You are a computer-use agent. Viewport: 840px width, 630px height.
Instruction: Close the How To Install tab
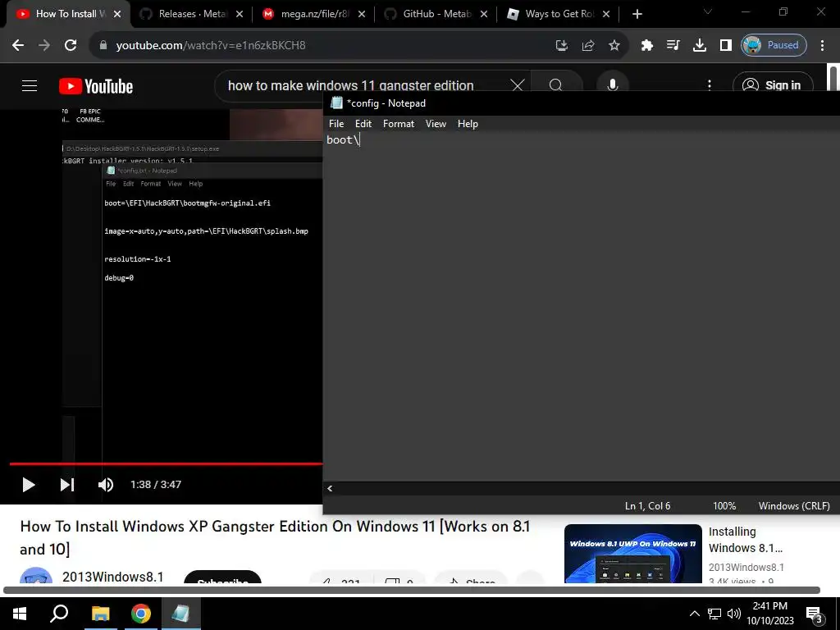click(117, 15)
